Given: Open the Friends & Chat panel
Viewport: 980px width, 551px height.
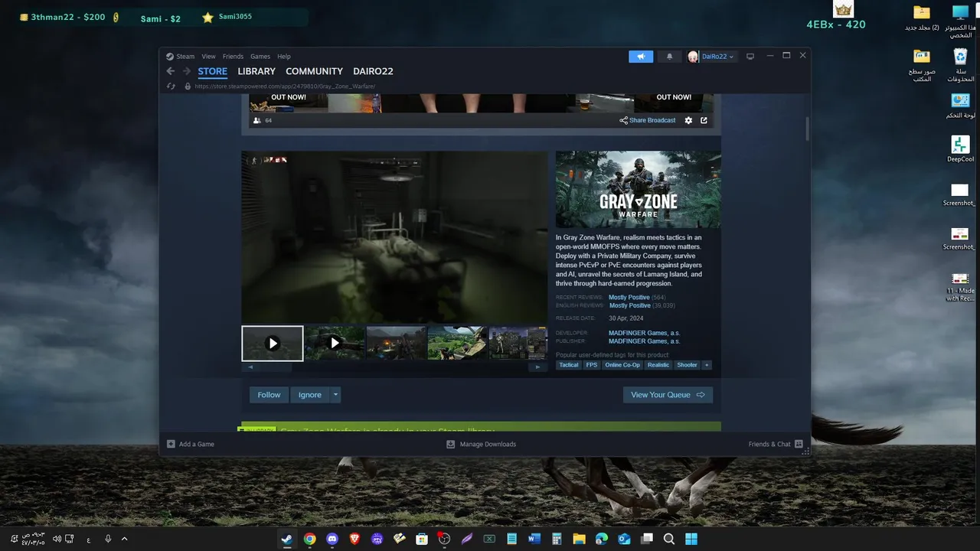Looking at the screenshot, I should pos(776,444).
